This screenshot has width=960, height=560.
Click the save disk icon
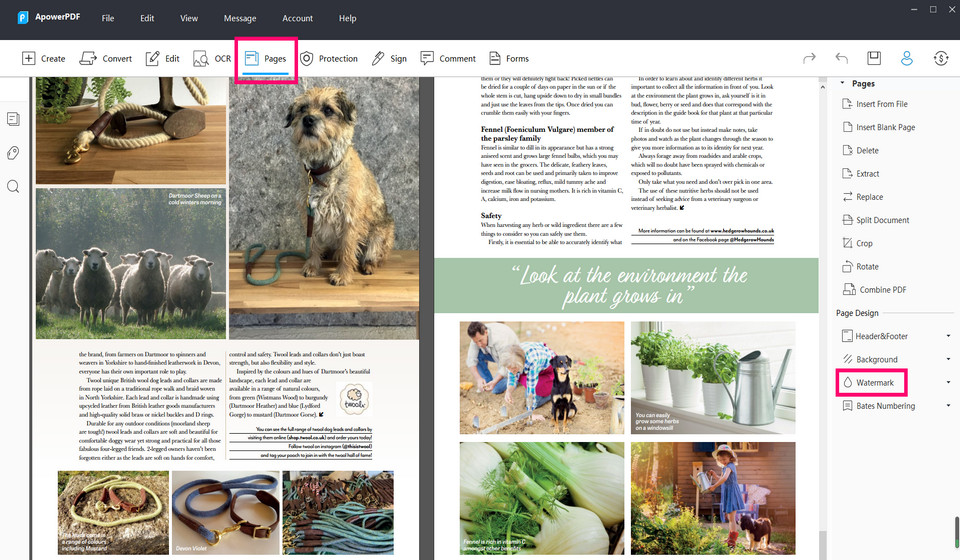874,58
